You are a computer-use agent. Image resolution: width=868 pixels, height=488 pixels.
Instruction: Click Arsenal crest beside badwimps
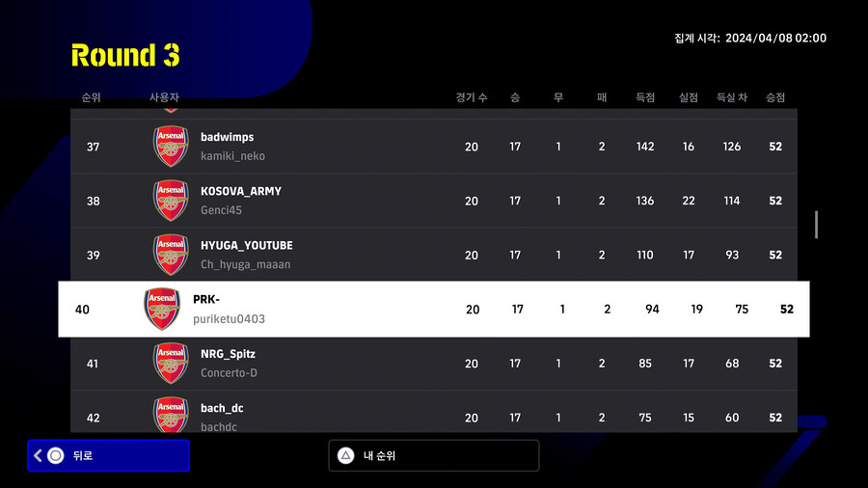pyautogui.click(x=171, y=147)
